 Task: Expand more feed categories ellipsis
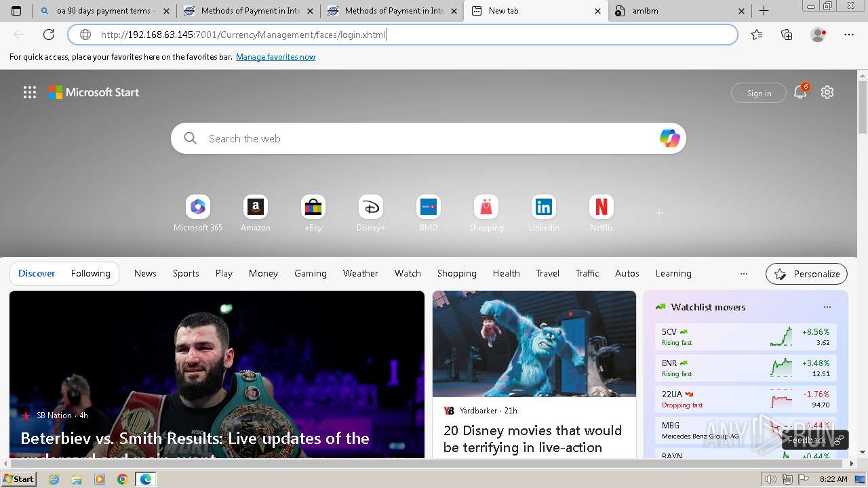click(744, 274)
